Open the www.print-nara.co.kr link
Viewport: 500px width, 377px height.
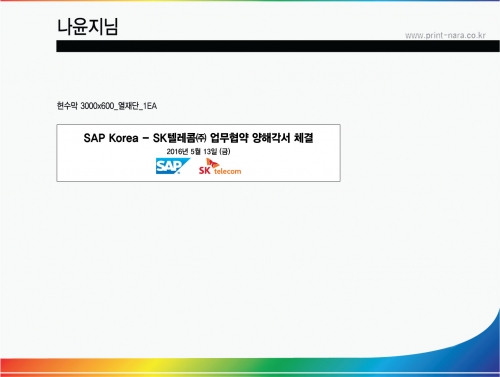point(445,35)
